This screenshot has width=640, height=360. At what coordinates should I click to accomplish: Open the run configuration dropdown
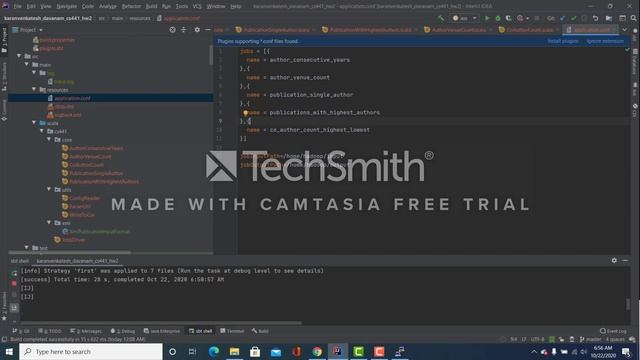[x=464, y=18]
